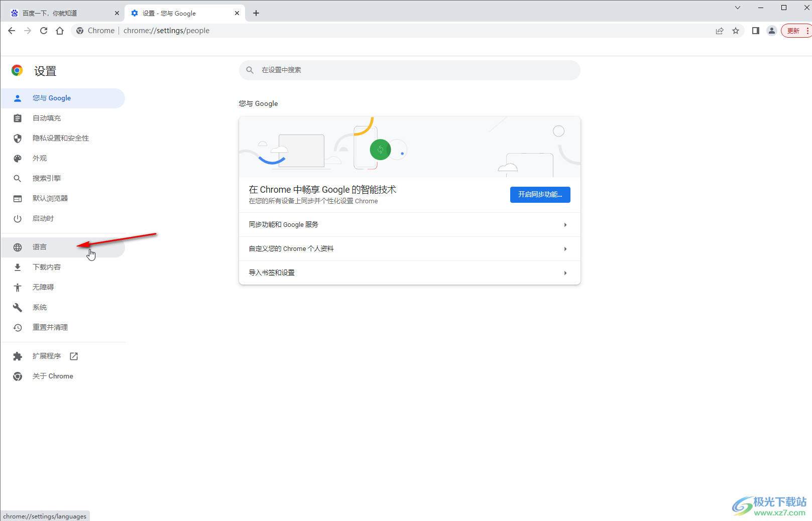Click the wrench icon for 系统

point(18,308)
